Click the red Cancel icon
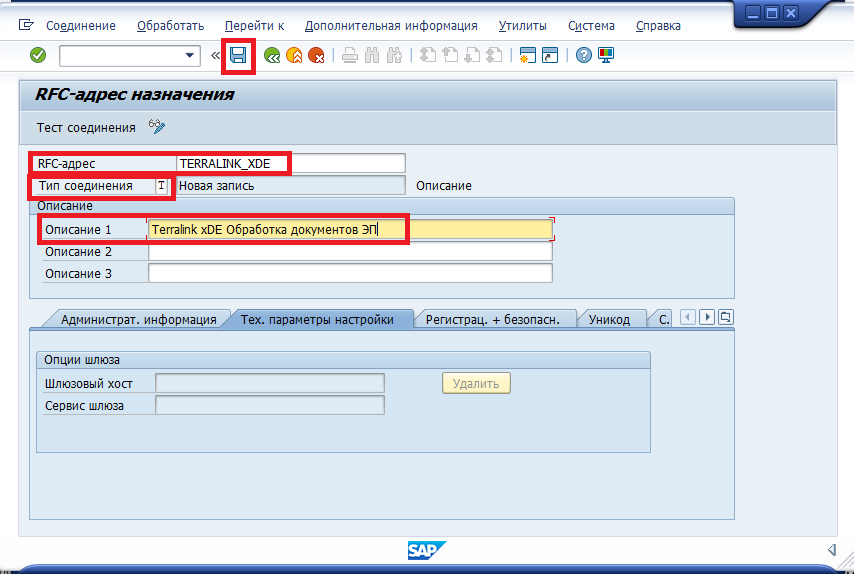Viewport: 854px width, 574px height. tap(317, 56)
